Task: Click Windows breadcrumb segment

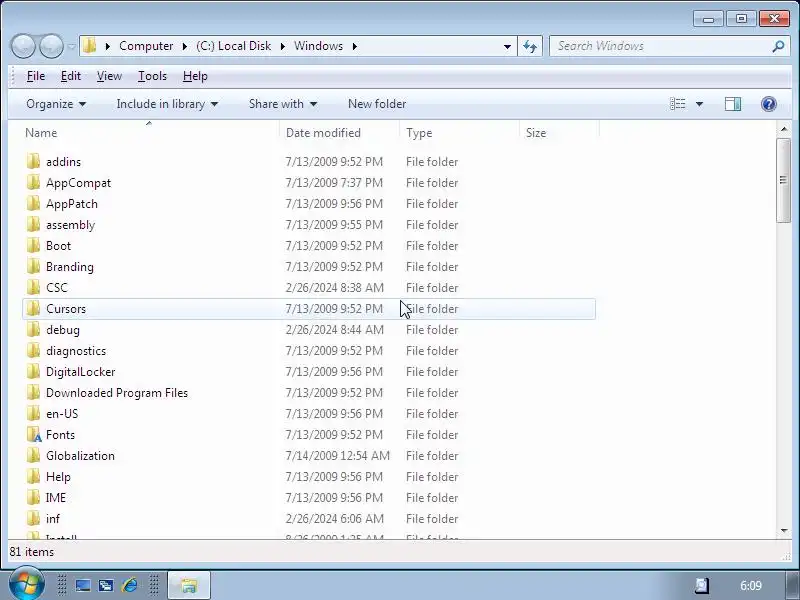Action: click(x=318, y=46)
